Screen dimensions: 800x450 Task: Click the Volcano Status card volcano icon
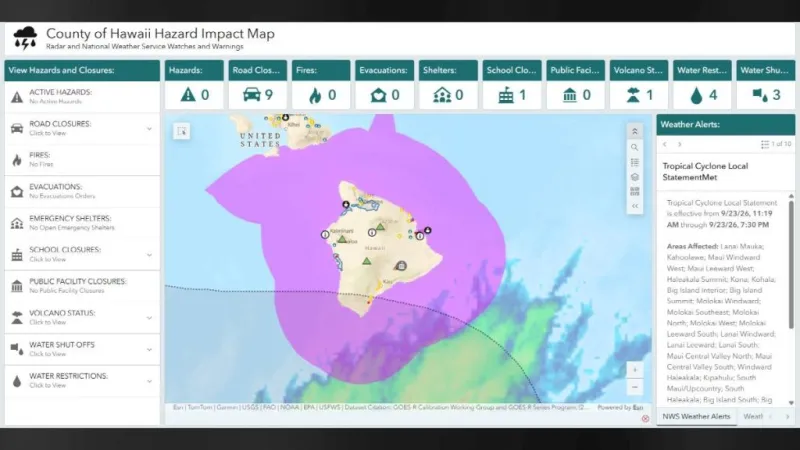coord(633,95)
